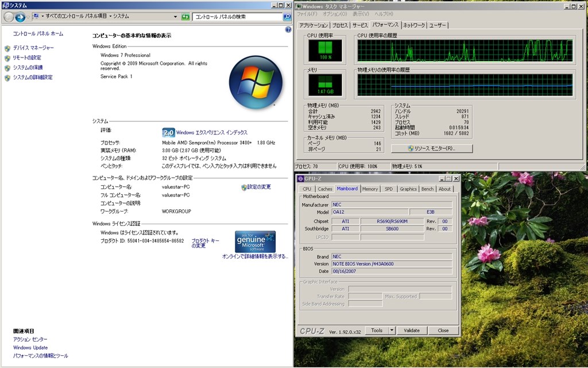The height and width of the screenshot is (368, 588).
Task: Open help with the blue question mark icon
Action: point(288,30)
